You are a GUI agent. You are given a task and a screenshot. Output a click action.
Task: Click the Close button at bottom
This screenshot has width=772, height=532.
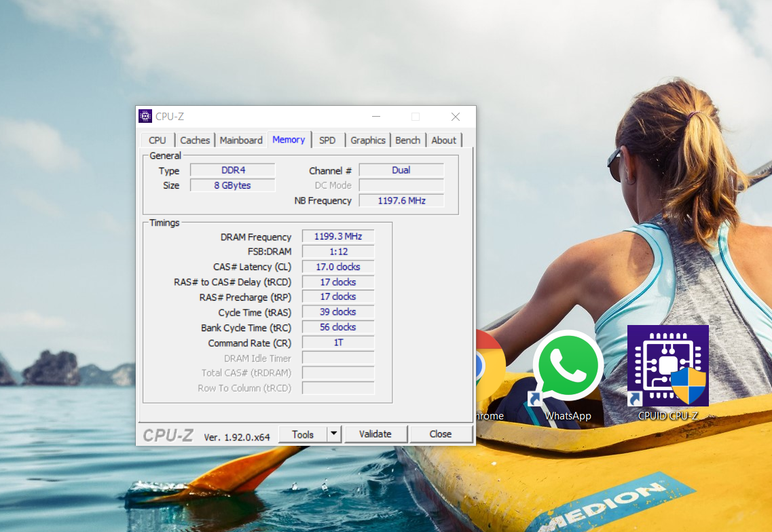tap(441, 434)
